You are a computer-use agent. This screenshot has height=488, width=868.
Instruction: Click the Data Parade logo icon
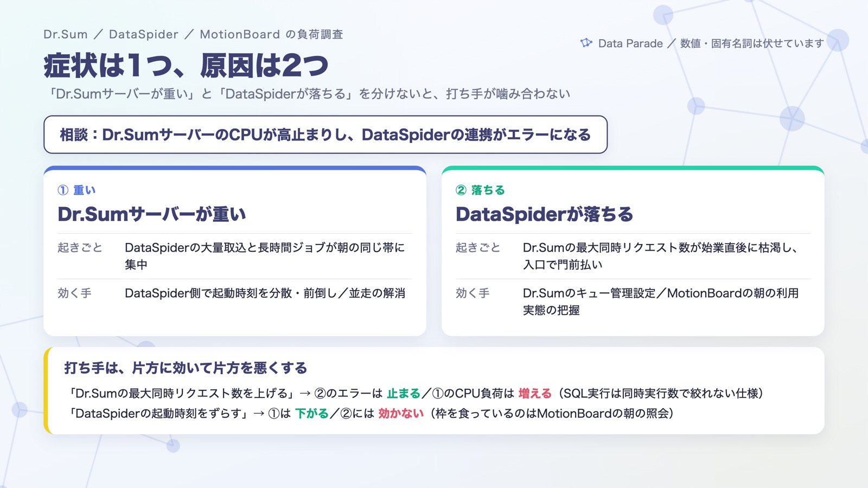[586, 43]
